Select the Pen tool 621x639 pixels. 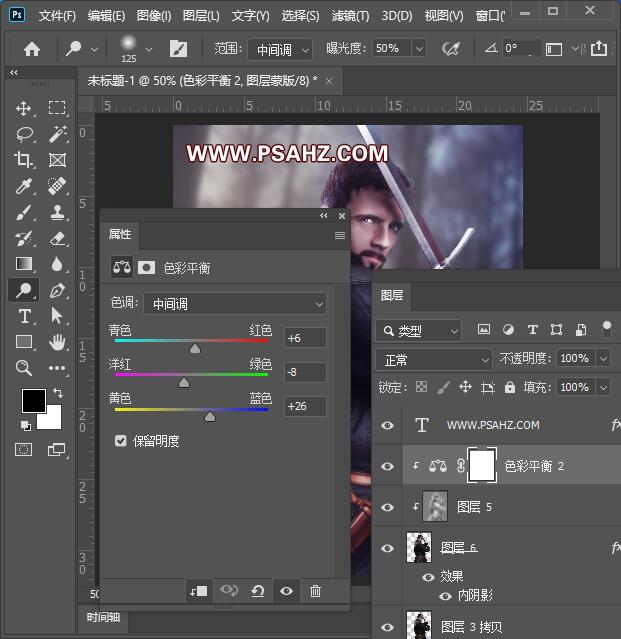click(x=57, y=290)
